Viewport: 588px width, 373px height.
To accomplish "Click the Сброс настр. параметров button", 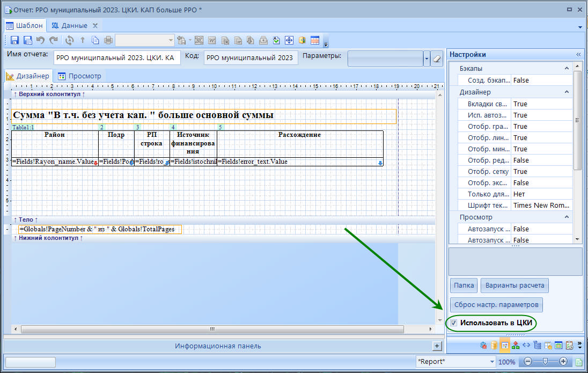I will (496, 305).
